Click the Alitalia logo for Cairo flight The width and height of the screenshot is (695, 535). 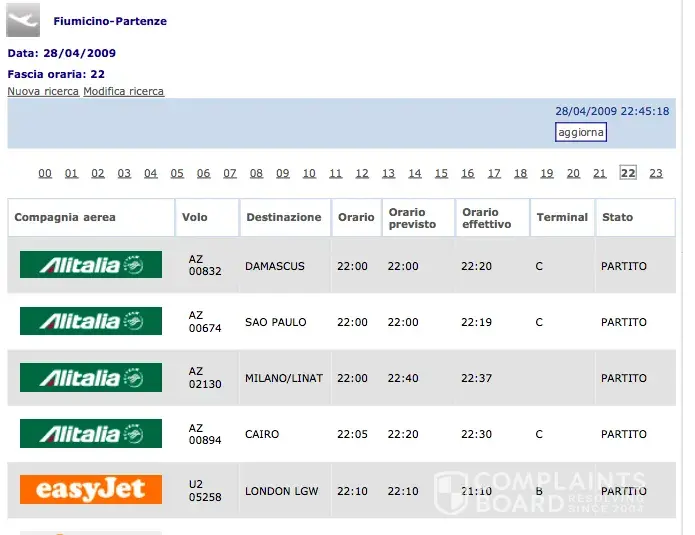[x=91, y=433]
